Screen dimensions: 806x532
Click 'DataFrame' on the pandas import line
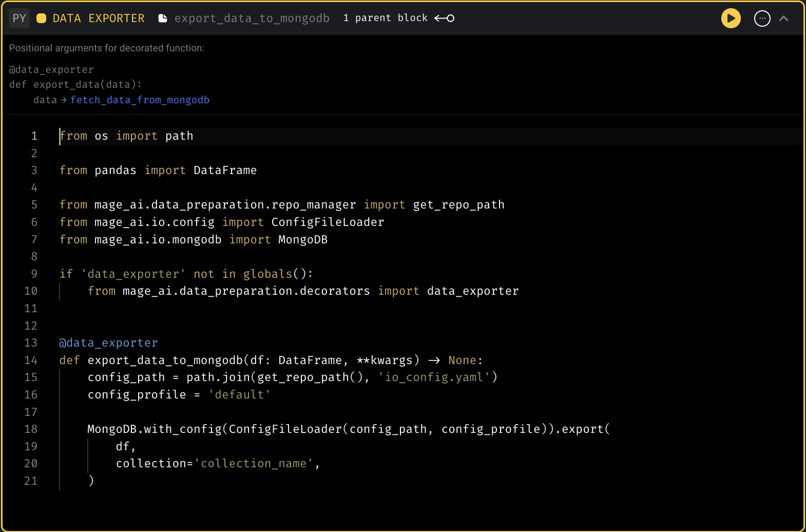tap(225, 170)
